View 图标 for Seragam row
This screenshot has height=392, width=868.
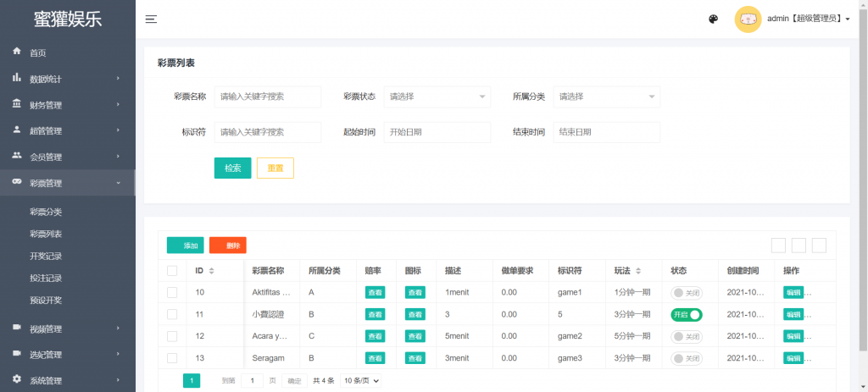415,358
